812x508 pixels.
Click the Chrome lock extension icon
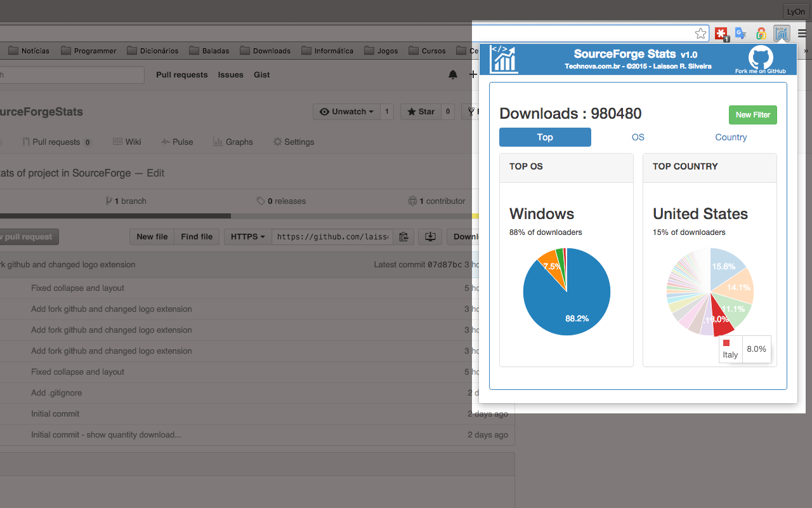pyautogui.click(x=760, y=33)
